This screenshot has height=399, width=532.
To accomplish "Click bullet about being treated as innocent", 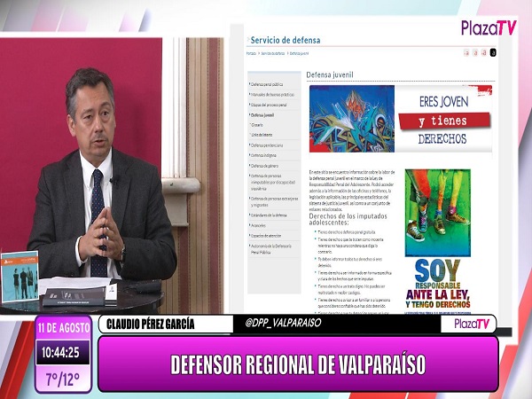I will click(x=350, y=246).
